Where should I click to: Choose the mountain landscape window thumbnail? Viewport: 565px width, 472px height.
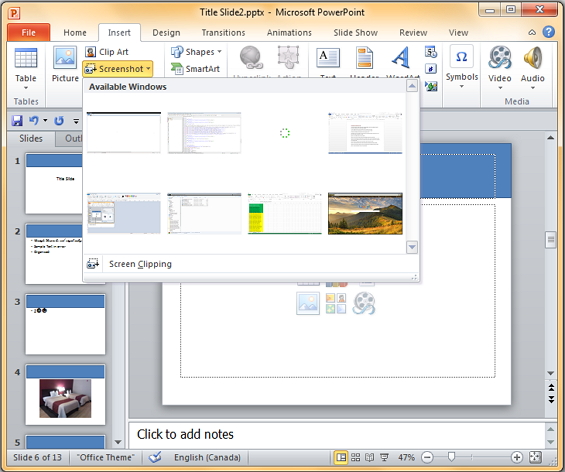[x=365, y=213]
